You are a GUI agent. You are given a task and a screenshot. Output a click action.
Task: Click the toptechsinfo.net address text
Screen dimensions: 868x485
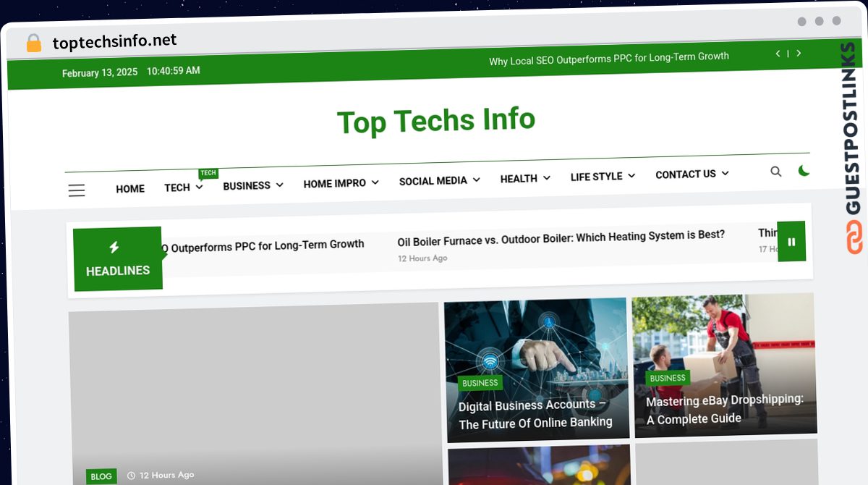click(114, 41)
